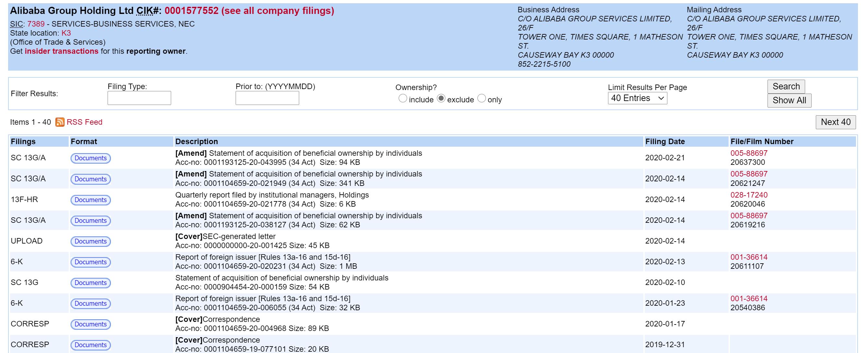Click the Show All button

[789, 100]
